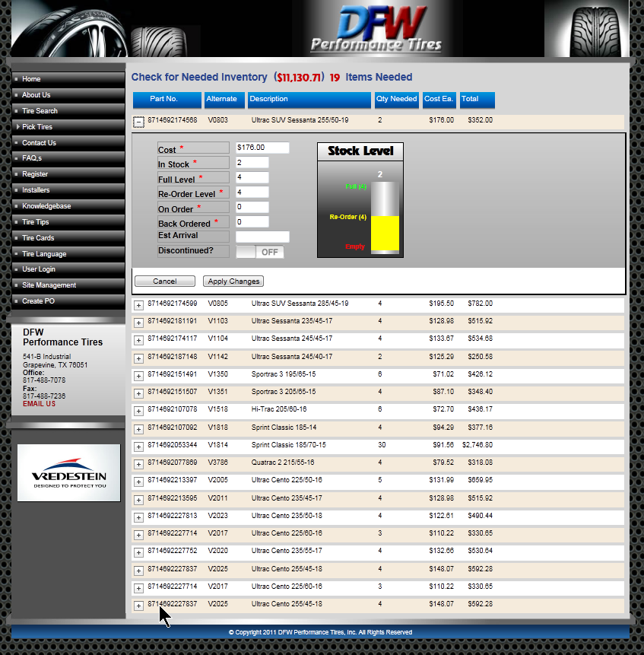Focus the Re-Order Level field
This screenshot has height=655, width=644.
pyautogui.click(x=252, y=192)
